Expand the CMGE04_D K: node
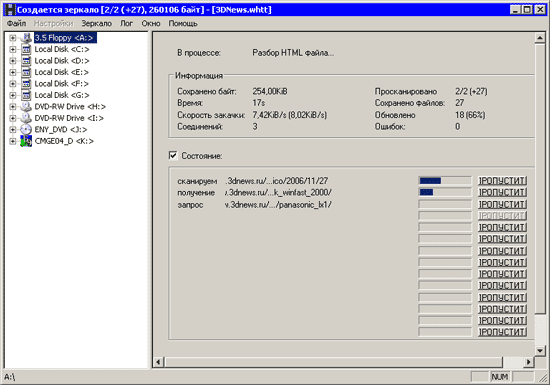This screenshot has height=385, width=550. point(13,141)
